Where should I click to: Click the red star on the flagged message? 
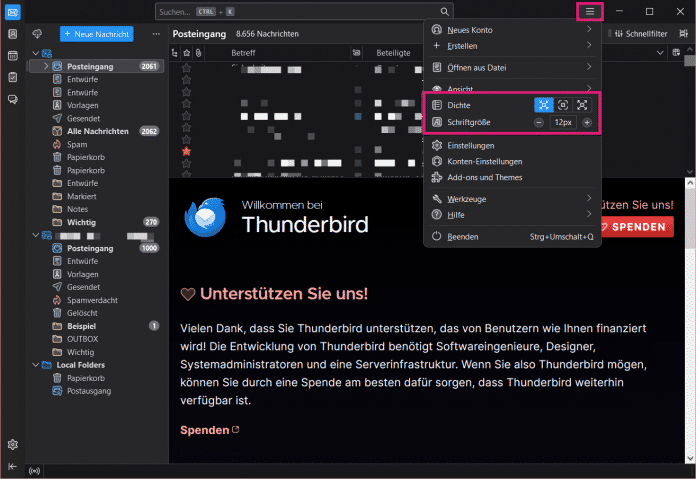(x=186, y=151)
